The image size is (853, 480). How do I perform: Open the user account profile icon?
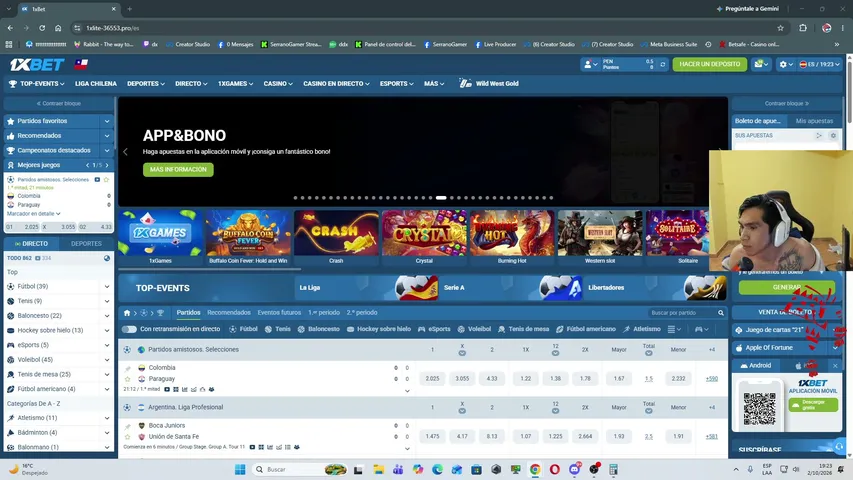coord(588,64)
